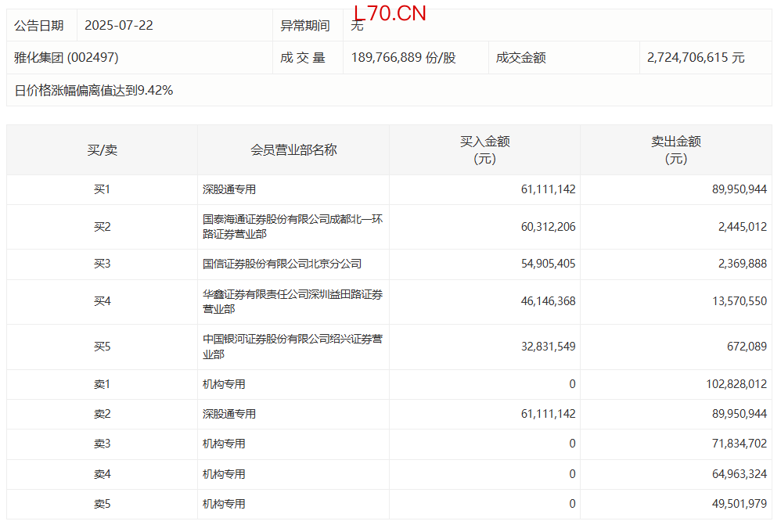Viewport: 781px width, 532px height.
Task: Click the L70.CN red watermark text
Action: click(x=390, y=13)
